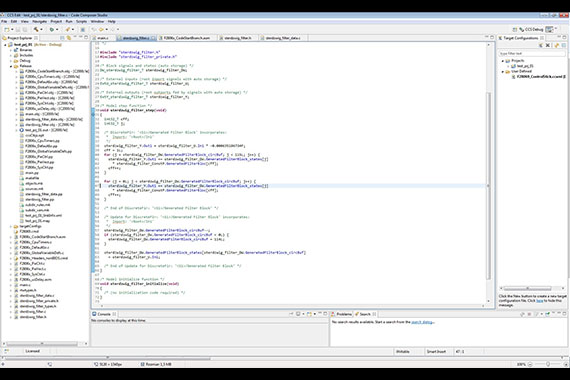Image resolution: width=570 pixels, height=380 pixels.
Task: Open the Navigate menu
Action: click(x=40, y=21)
